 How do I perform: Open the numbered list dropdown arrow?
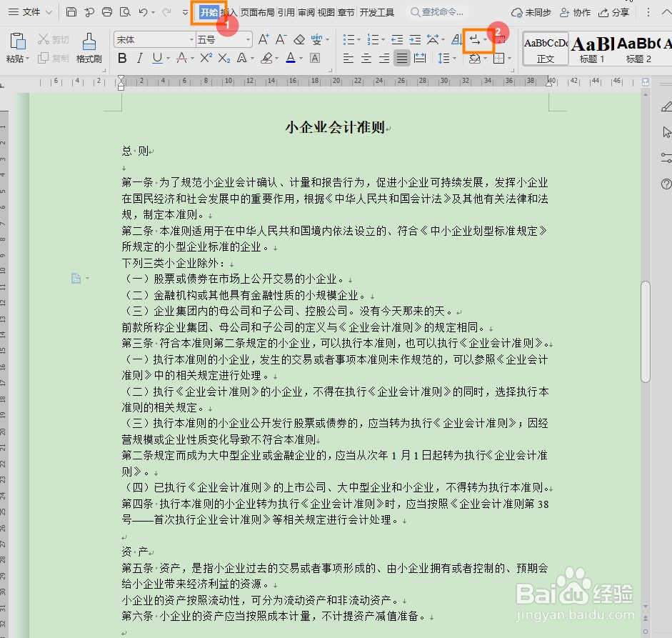tap(383, 40)
